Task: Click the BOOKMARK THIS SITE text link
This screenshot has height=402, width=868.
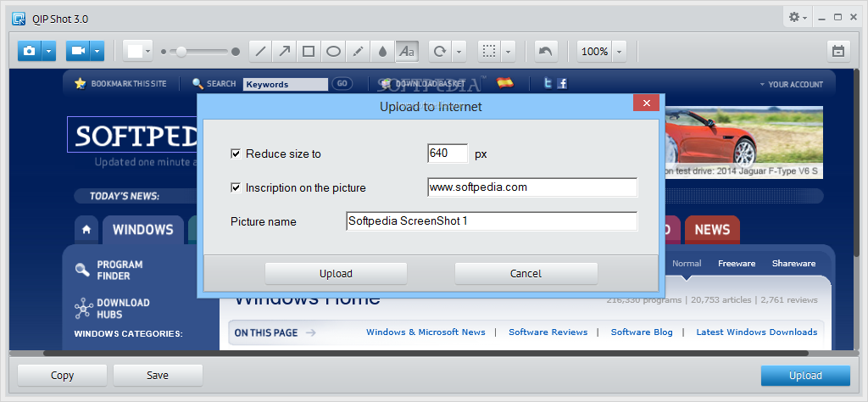Action: point(129,84)
